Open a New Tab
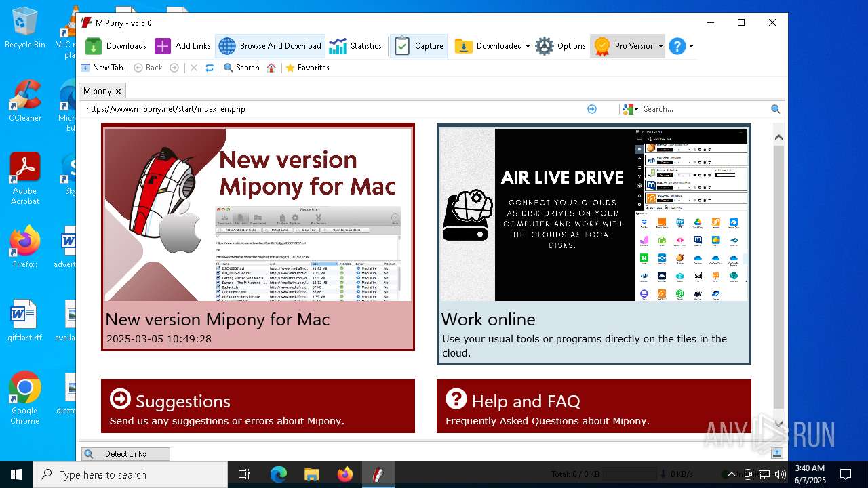This screenshot has width=868, height=488. (102, 68)
